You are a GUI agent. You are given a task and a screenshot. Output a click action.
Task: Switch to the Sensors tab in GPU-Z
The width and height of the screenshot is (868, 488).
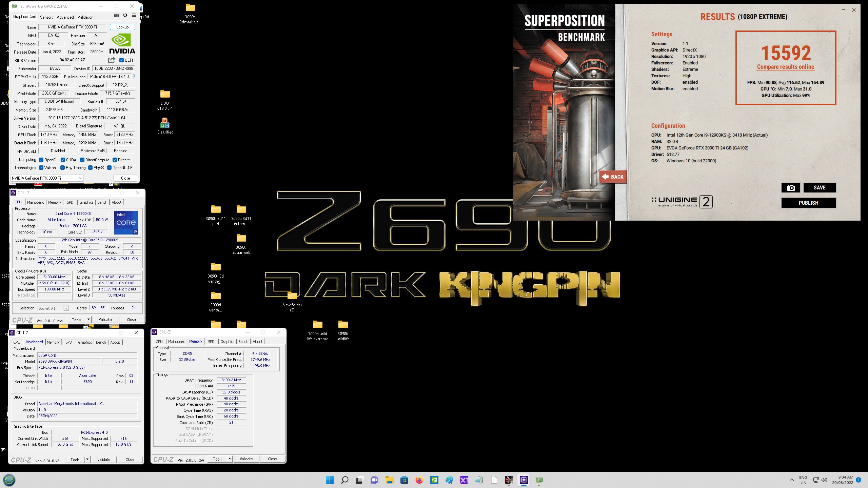click(46, 17)
